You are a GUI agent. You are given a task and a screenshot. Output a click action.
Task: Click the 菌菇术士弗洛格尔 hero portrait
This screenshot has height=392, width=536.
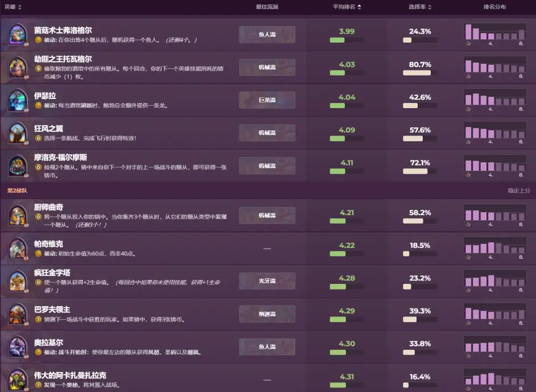(x=18, y=35)
